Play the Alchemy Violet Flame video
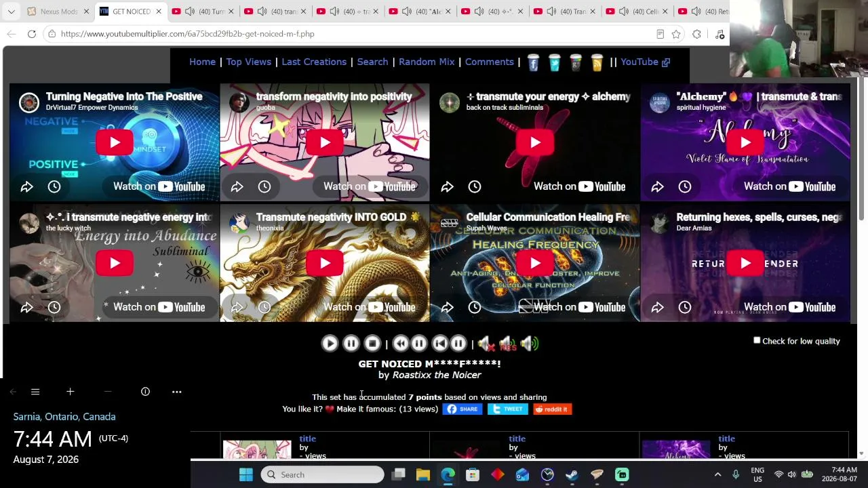This screenshot has width=868, height=488. click(745, 142)
